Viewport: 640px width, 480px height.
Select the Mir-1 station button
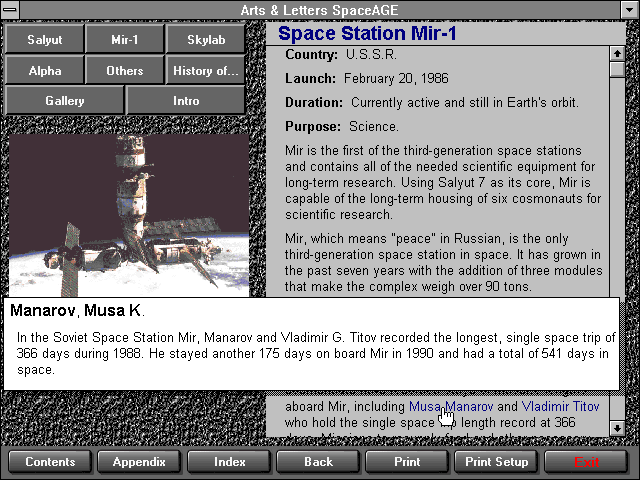click(124, 39)
